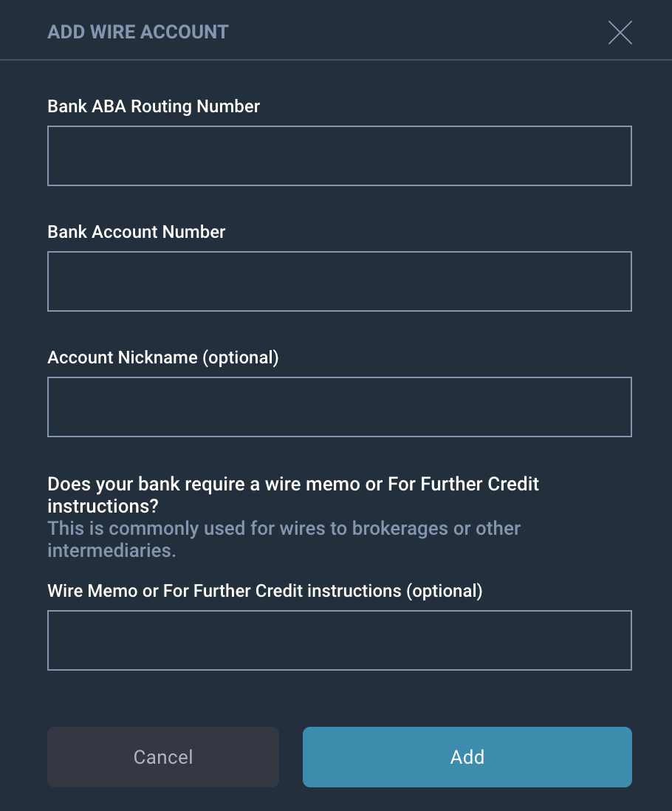Activate the account number entry box
Screen dimensions: 672x811
(340, 281)
